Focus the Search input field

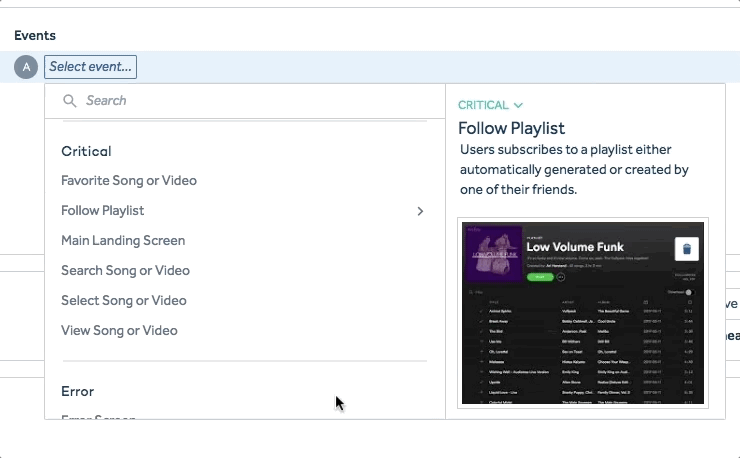click(245, 101)
